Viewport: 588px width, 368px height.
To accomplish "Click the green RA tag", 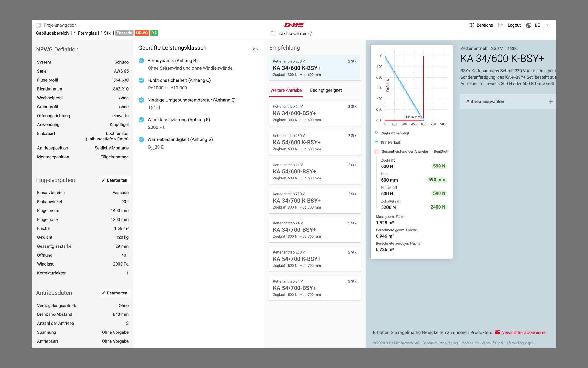I will pyautogui.click(x=154, y=33).
